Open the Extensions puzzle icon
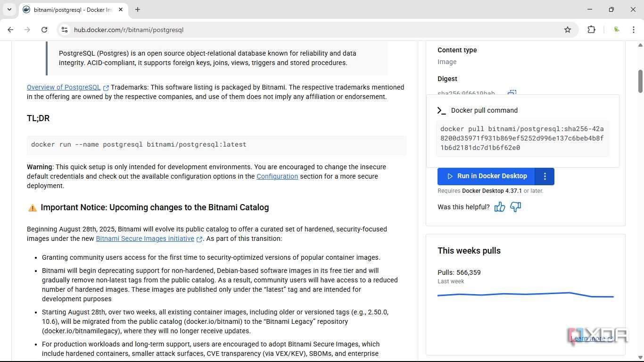644x362 pixels. pos(591,30)
